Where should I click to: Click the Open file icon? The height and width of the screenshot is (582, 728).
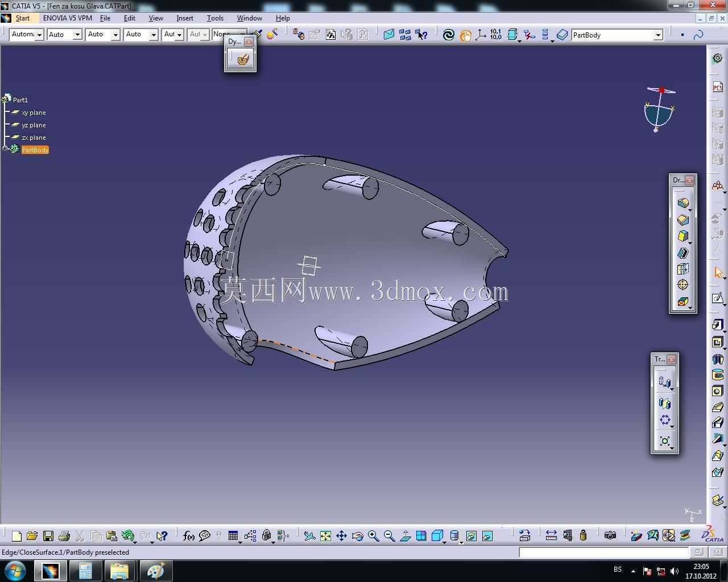coord(32,535)
